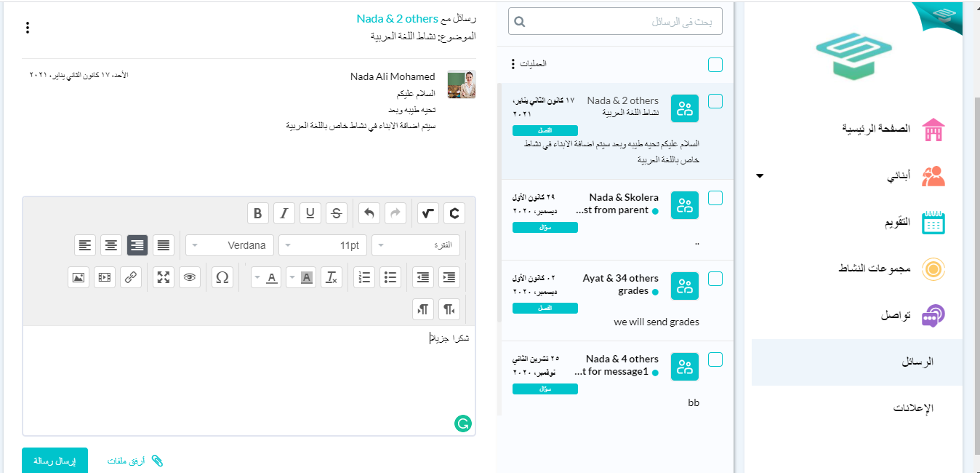The width and height of the screenshot is (980, 473).
Task: Switch the editor to fullscreen mode
Action: coord(164,277)
